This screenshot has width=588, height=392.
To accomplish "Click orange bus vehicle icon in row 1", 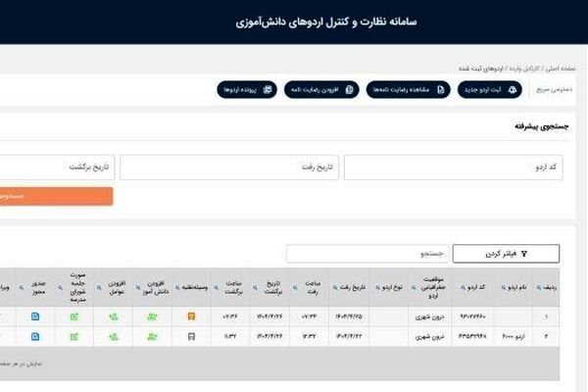I will pos(191,317).
